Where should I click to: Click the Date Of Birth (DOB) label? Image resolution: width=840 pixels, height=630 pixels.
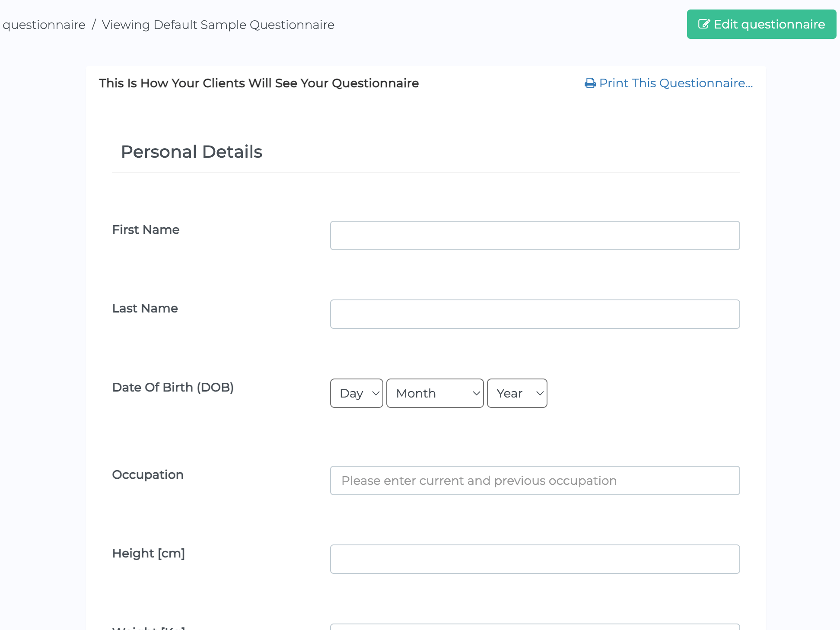[x=173, y=387]
